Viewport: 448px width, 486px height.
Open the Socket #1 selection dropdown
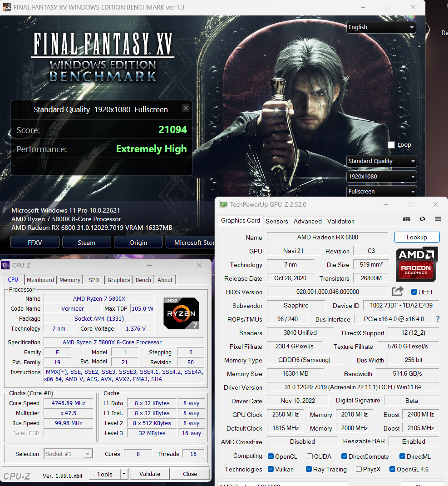68,454
